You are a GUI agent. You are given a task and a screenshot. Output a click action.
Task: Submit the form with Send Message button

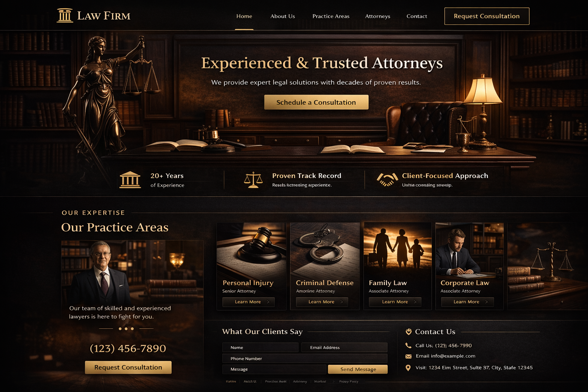358,369
